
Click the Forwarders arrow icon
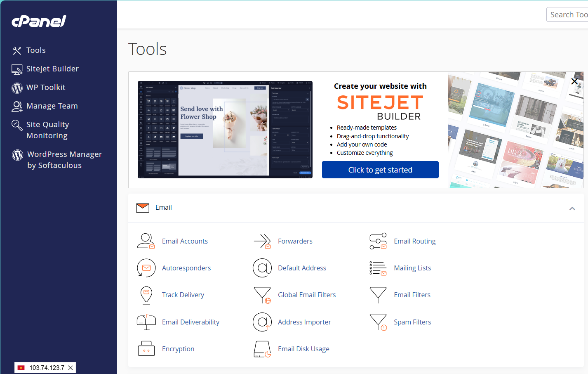[262, 241]
